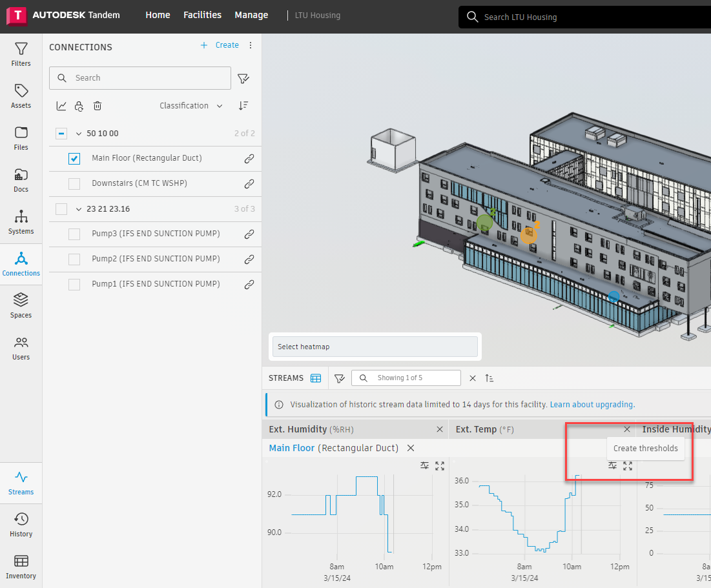Open the Spaces sidebar panel
Screen dimensions: 711x588
[x=21, y=306]
